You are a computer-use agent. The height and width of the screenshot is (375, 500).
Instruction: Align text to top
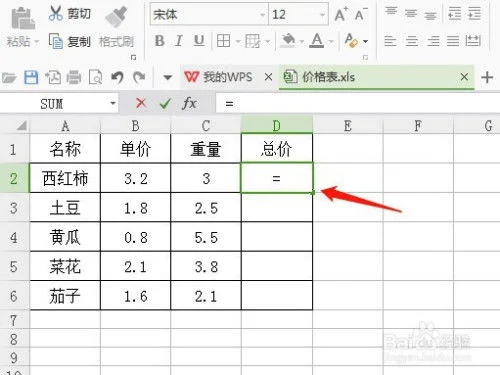click(x=391, y=11)
